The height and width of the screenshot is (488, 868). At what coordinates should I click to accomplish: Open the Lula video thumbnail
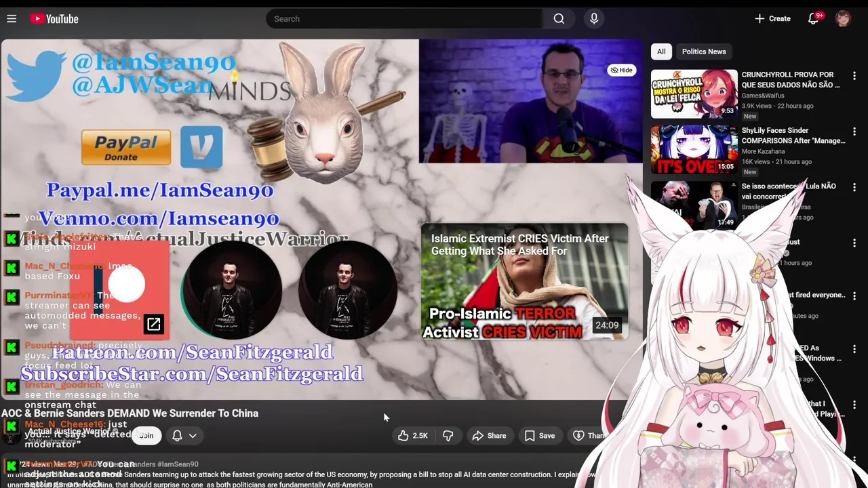694,205
